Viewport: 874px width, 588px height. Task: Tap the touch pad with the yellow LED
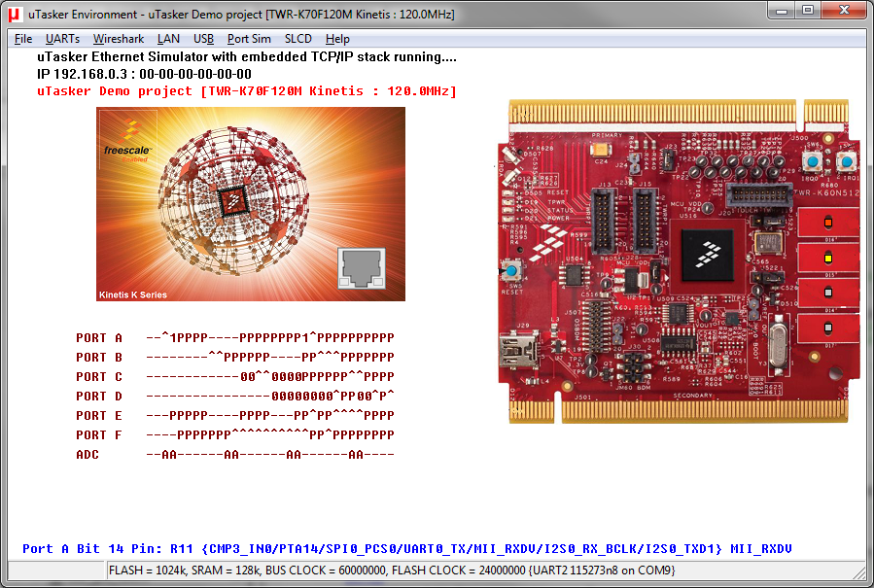click(828, 258)
